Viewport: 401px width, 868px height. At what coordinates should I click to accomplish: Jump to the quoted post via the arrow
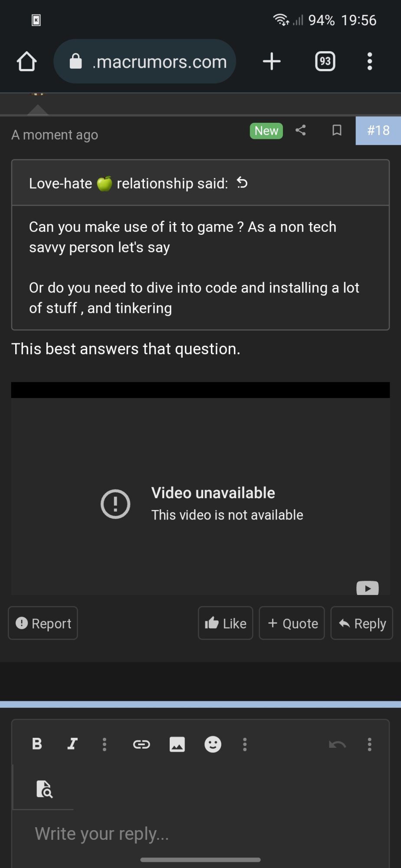pyautogui.click(x=242, y=183)
